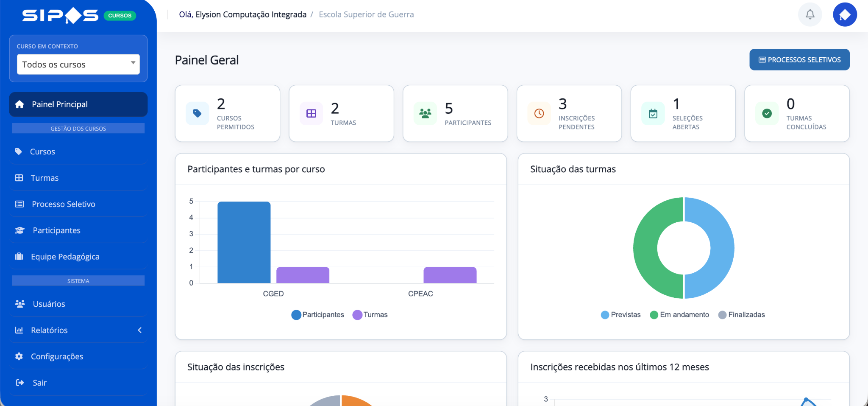Image resolution: width=868 pixels, height=406 pixels.
Task: Click the SIPOS logo in the sidebar
Action: [x=60, y=16]
